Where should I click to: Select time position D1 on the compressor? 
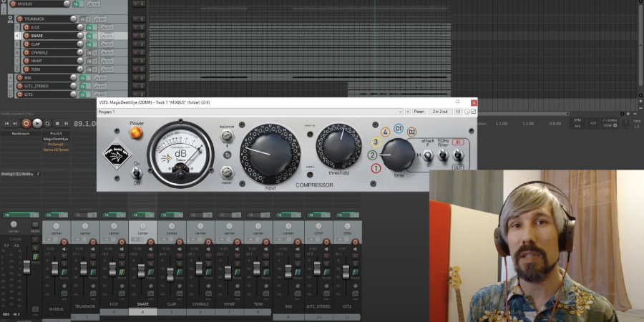(398, 129)
